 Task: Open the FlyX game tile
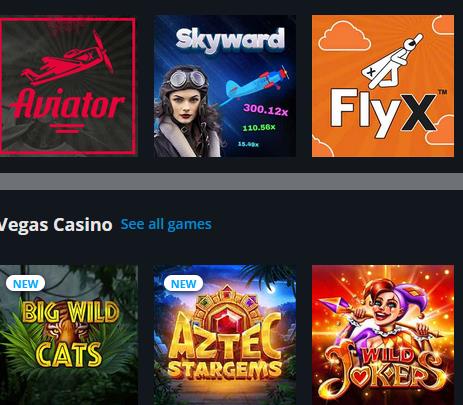(x=383, y=86)
